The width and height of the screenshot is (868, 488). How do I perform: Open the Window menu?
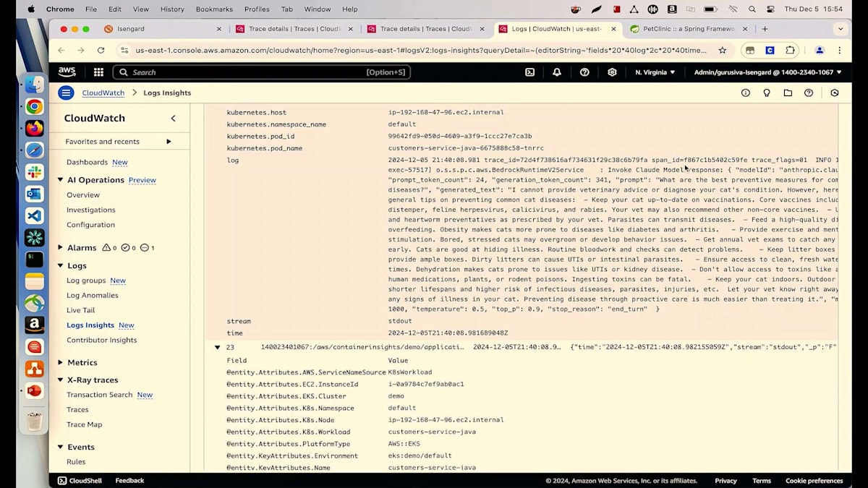(x=318, y=9)
